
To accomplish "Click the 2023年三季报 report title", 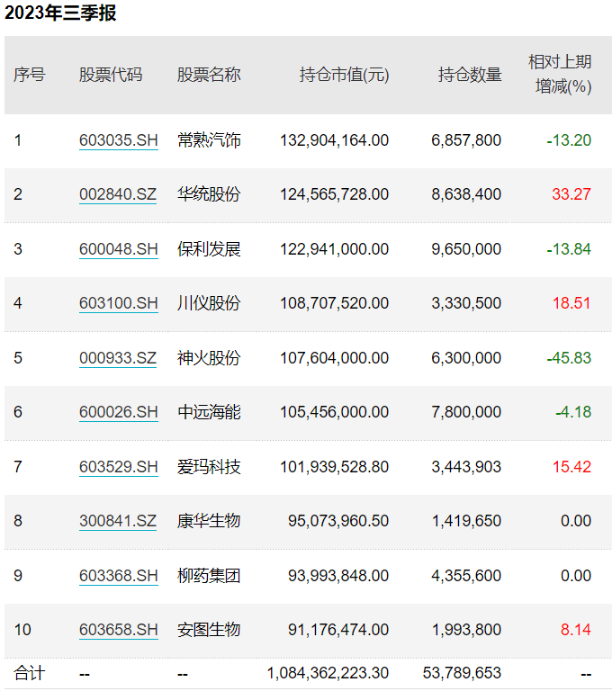I will click(59, 13).
